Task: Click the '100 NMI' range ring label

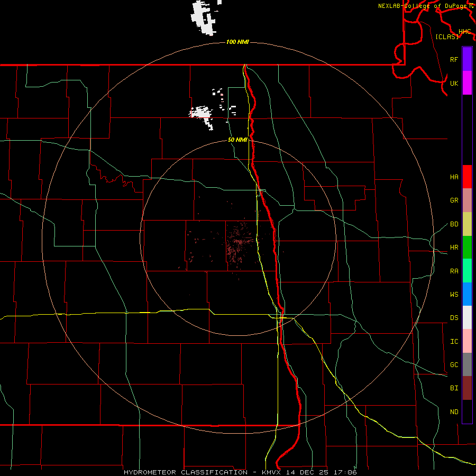Action: point(237,42)
